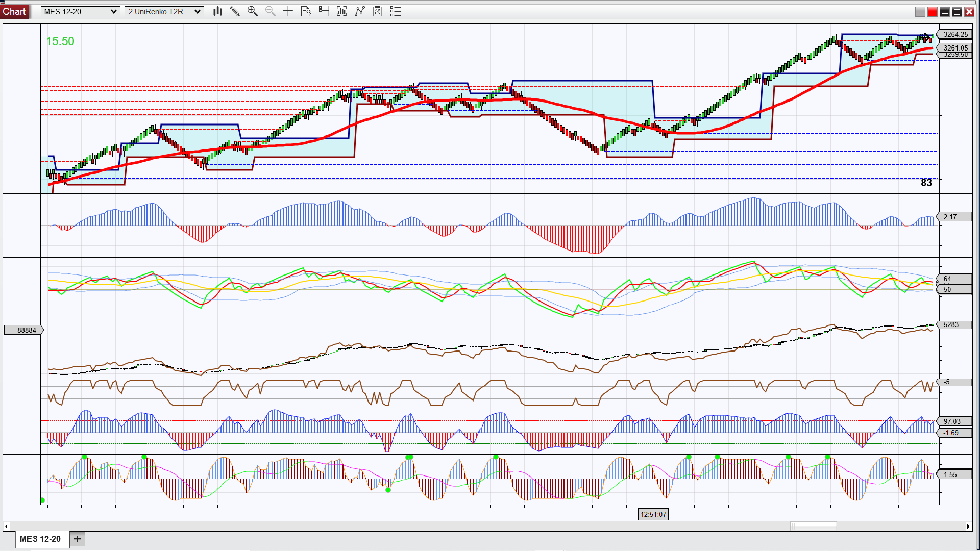The image size is (980, 551).
Task: Open the data box icon
Action: pyautogui.click(x=306, y=11)
